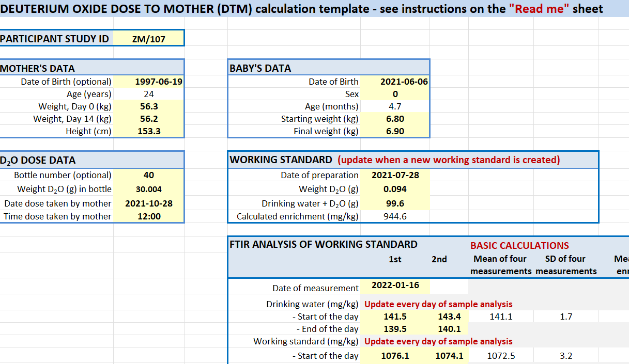This screenshot has height=364, width=629.
Task: Click mother's Height value 153.3
Action: point(148,131)
